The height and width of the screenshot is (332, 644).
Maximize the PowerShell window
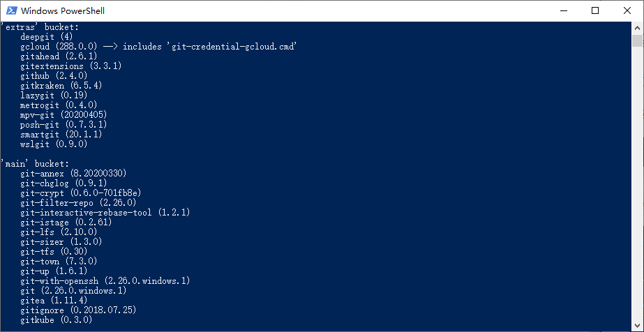(595, 10)
